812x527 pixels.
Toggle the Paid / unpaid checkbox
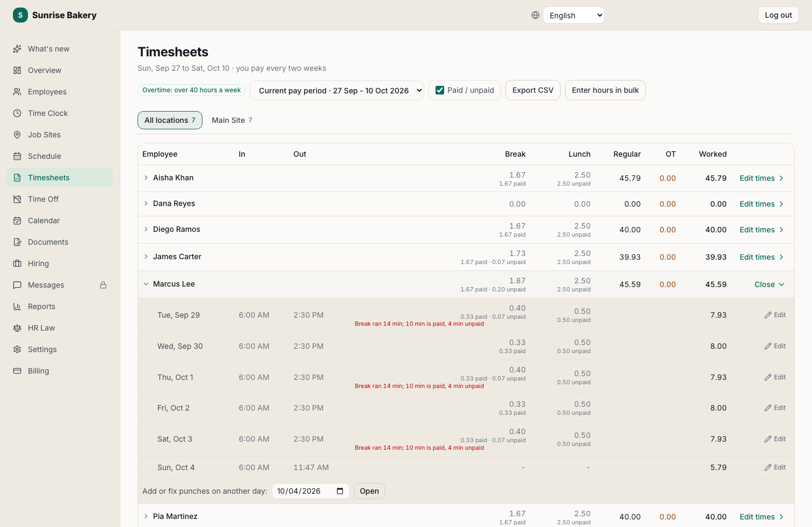click(440, 90)
